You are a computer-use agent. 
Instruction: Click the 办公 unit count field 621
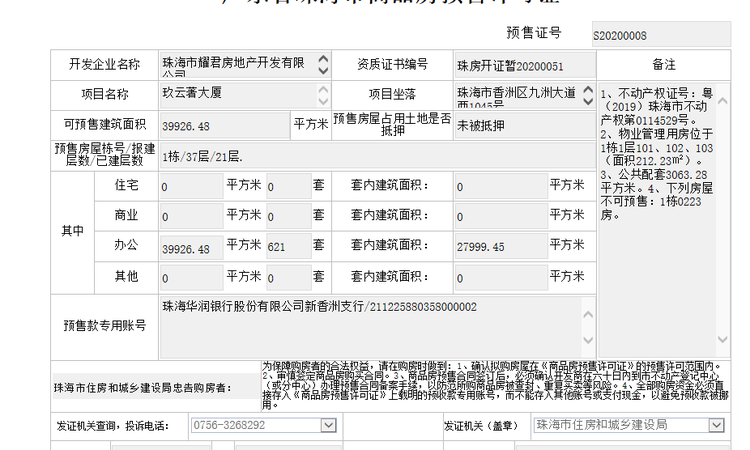(289, 247)
